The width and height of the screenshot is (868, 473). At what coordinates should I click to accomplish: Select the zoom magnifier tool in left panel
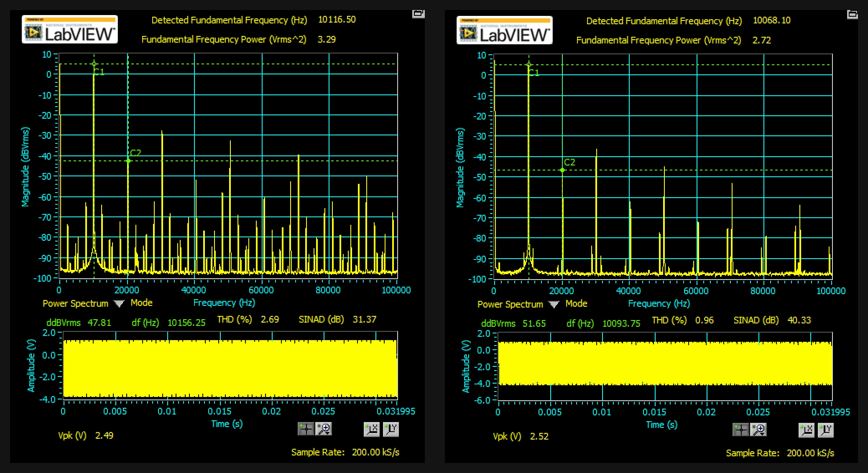[x=324, y=429]
